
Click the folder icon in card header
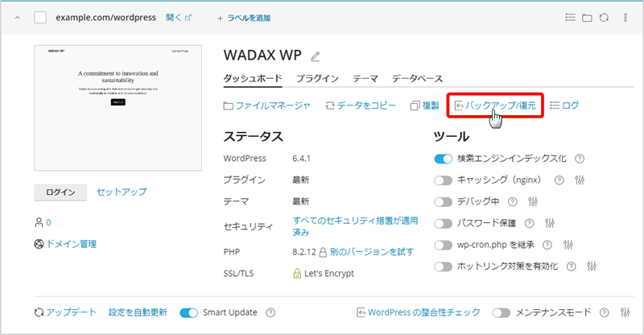587,18
